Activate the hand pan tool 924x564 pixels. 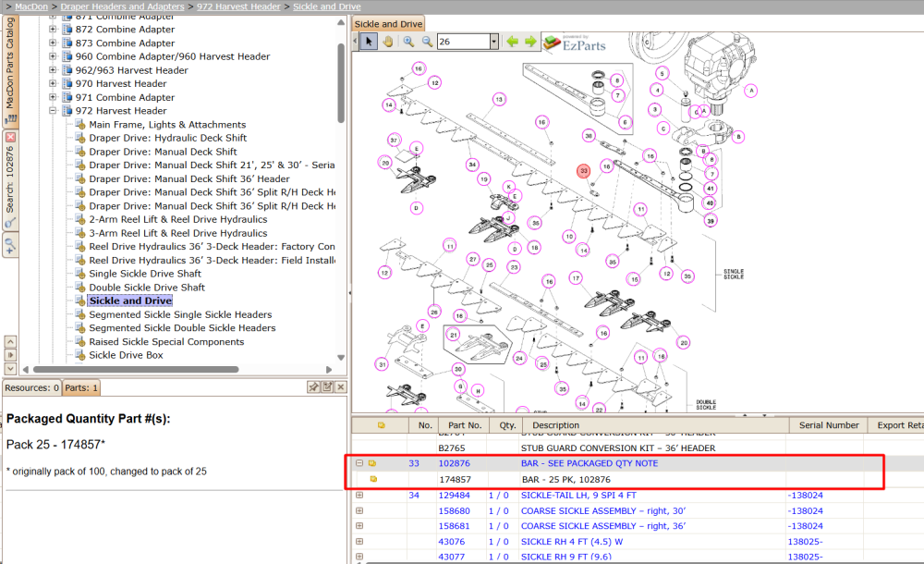tap(388, 42)
